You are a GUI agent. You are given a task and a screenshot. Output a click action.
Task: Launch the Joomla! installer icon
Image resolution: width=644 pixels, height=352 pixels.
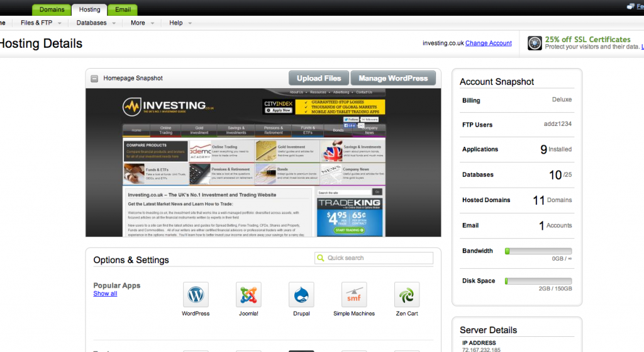coord(248,295)
